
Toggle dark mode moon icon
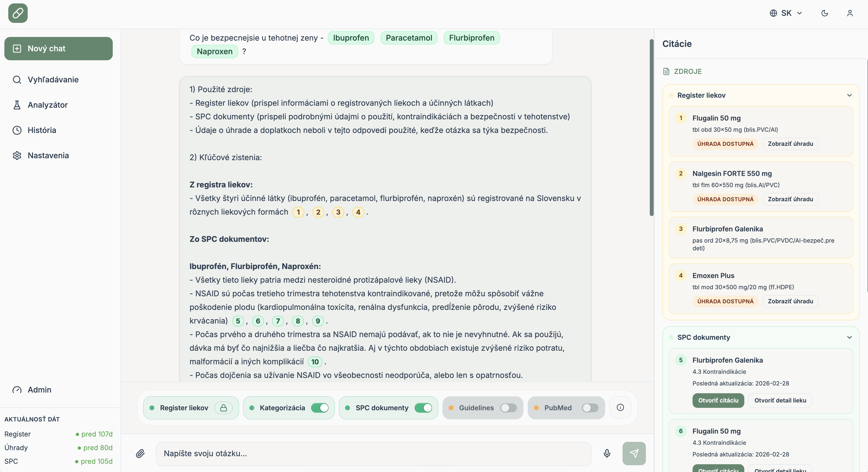825,13
